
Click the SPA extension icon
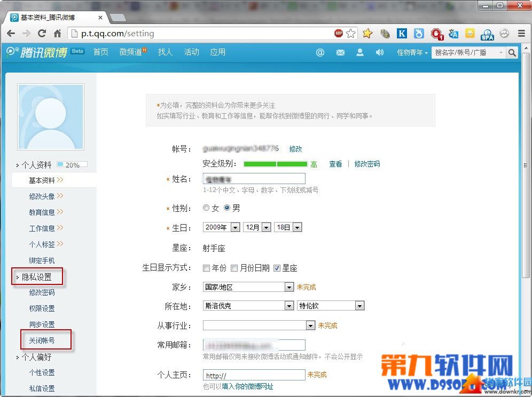click(487, 34)
